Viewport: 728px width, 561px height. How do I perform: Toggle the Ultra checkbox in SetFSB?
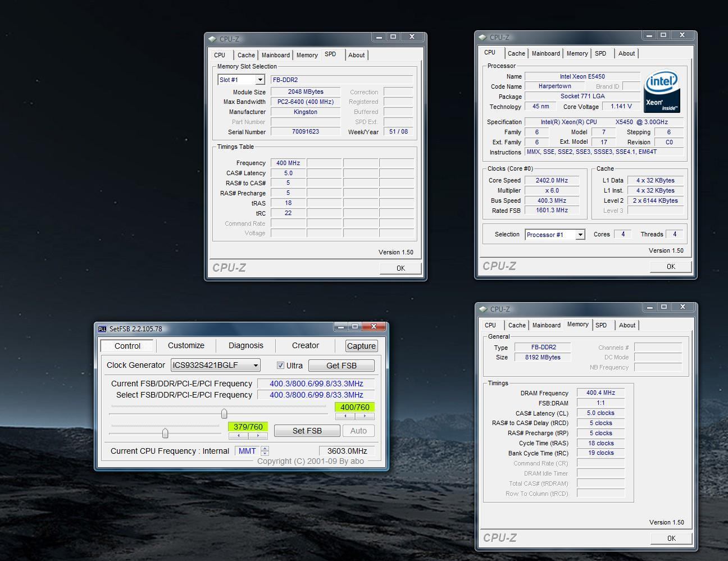pyautogui.click(x=280, y=366)
